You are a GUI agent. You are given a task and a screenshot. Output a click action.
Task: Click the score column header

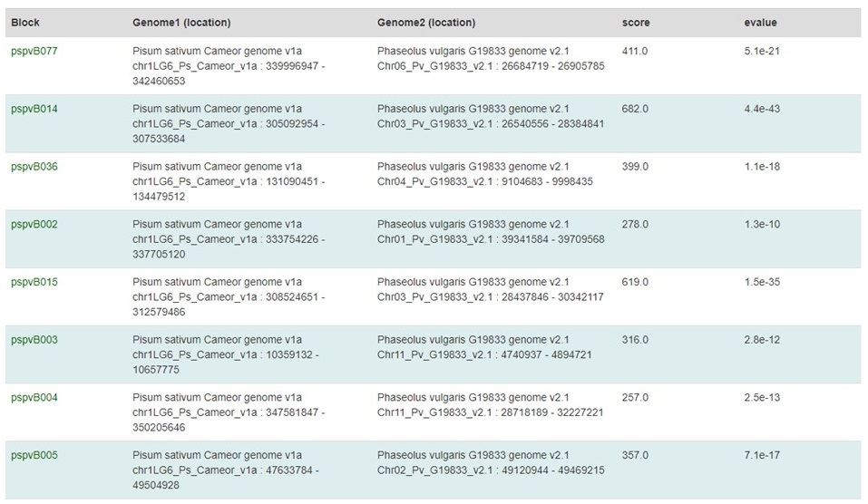(636, 23)
